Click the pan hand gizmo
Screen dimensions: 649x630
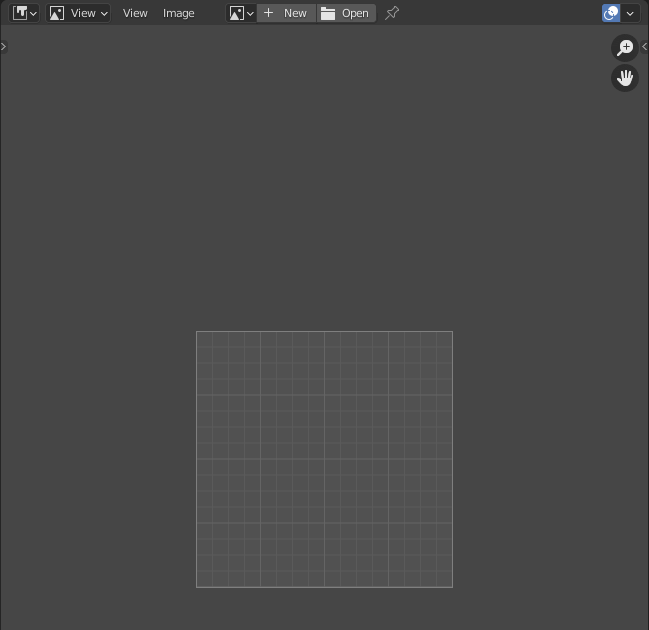click(625, 78)
